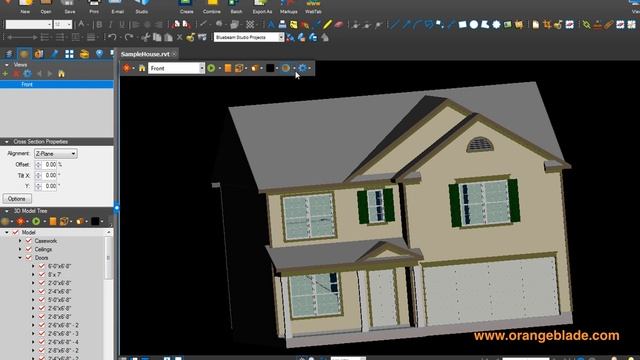
Task: Click the black color swatch in Model Tree toolbar
Action: pyautogui.click(x=95, y=221)
